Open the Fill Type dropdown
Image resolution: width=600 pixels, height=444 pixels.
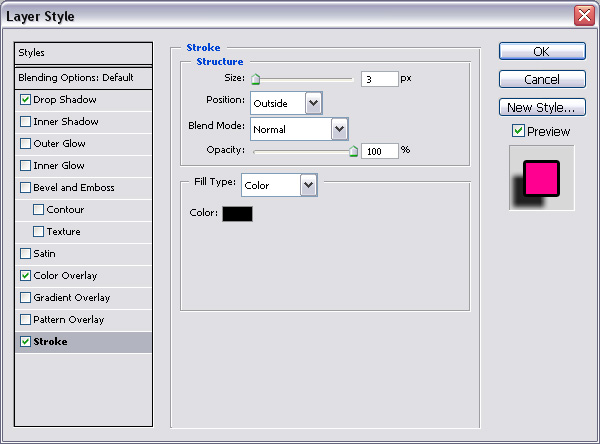(x=308, y=185)
